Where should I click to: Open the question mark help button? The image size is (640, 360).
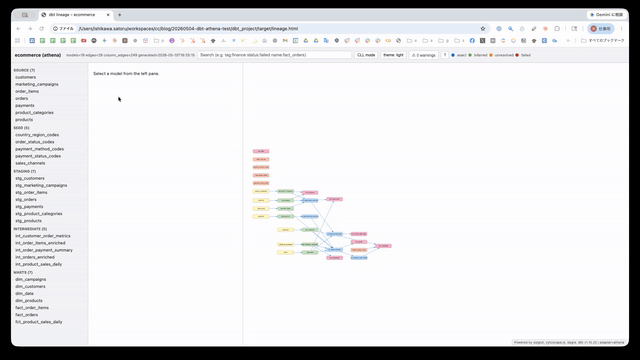(x=444, y=55)
